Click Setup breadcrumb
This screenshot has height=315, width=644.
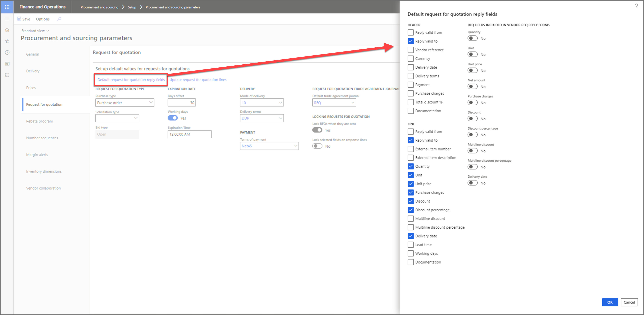pos(132,7)
